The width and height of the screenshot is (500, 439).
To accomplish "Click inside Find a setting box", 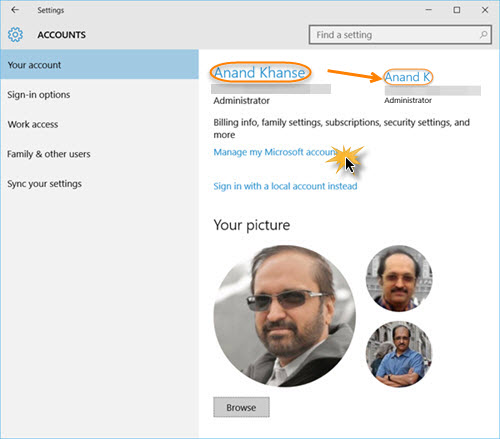I will coord(400,35).
